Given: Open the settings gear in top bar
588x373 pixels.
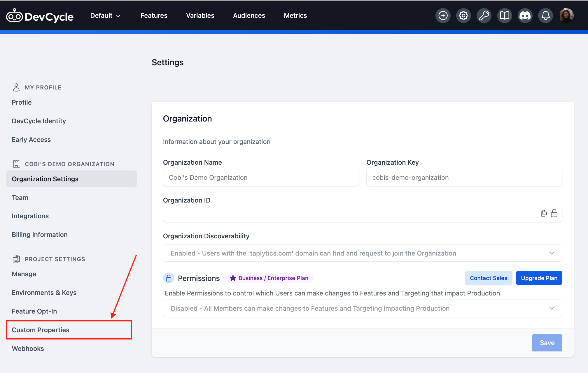Looking at the screenshot, I should (x=463, y=15).
